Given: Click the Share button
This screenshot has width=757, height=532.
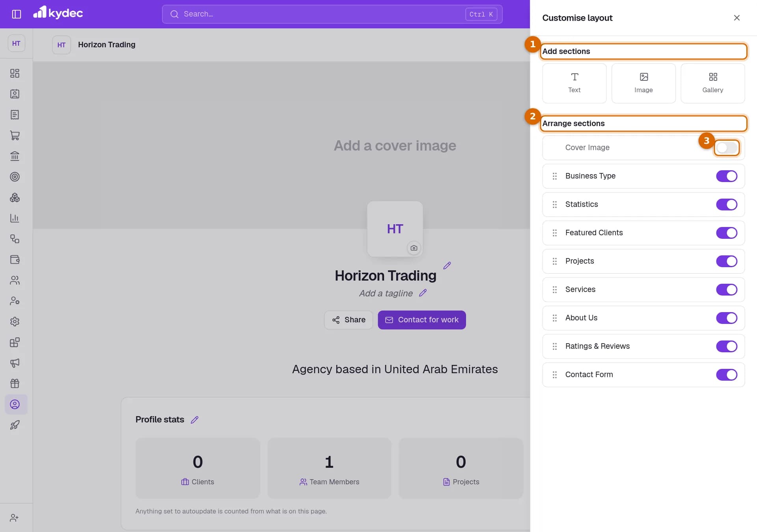Looking at the screenshot, I should point(349,320).
